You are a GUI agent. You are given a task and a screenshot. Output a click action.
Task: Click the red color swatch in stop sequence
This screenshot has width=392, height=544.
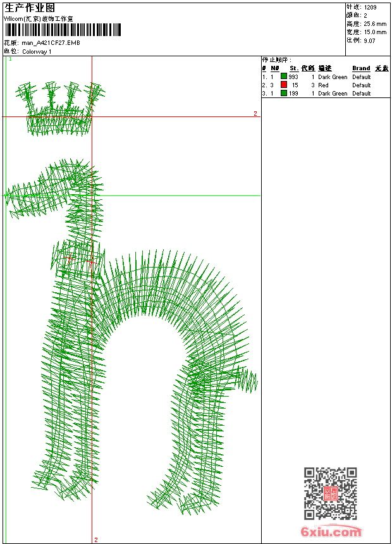[284, 85]
